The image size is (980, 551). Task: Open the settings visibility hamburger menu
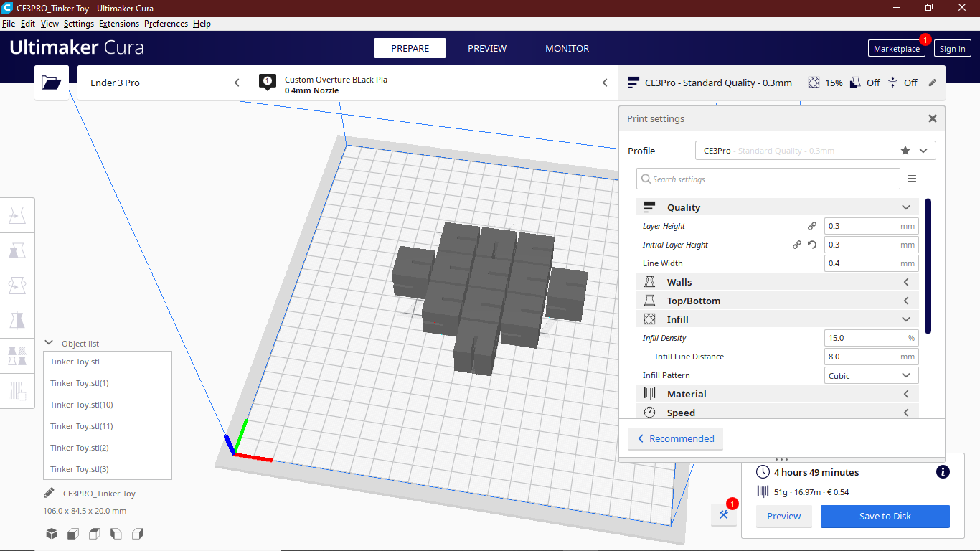[x=912, y=179]
